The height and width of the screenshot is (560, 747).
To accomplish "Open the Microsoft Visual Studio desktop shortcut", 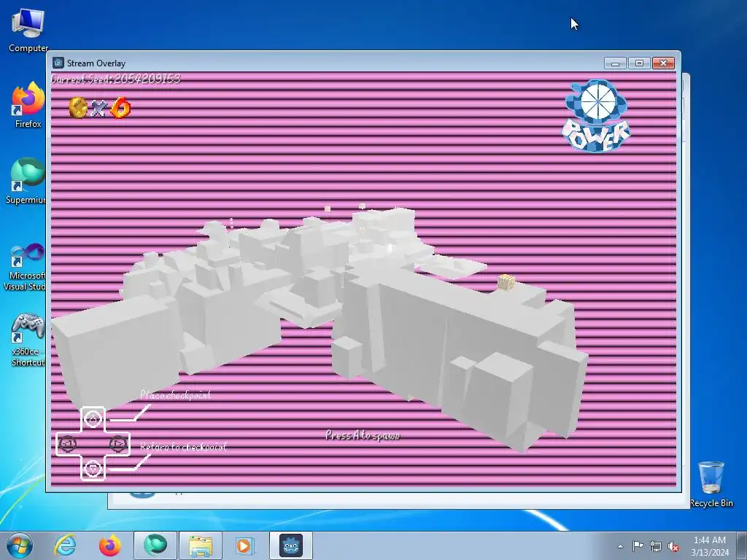I will tap(25, 267).
